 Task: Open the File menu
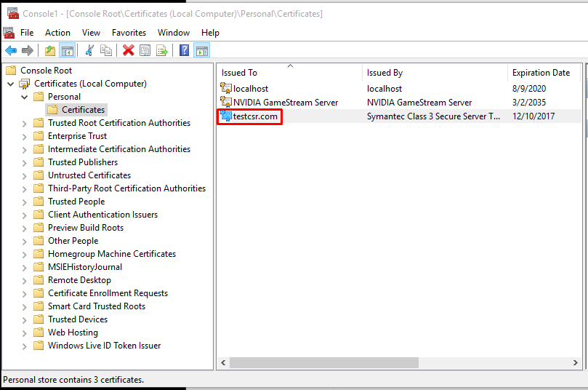click(27, 33)
